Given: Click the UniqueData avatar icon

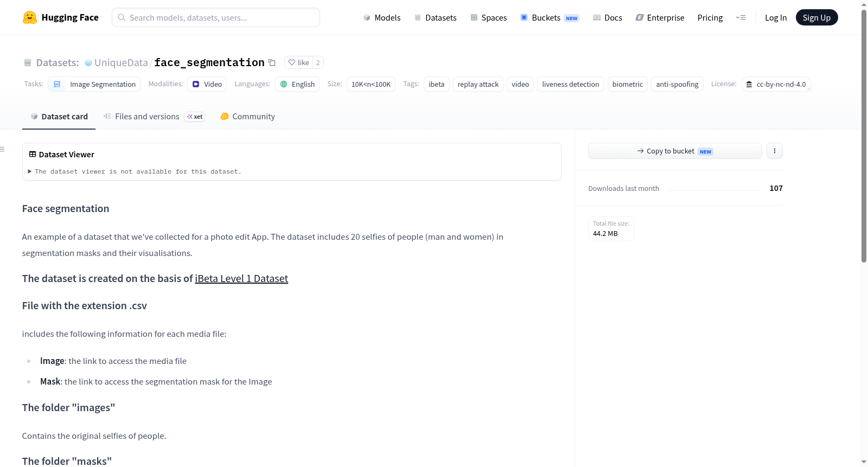Looking at the screenshot, I should click(88, 63).
